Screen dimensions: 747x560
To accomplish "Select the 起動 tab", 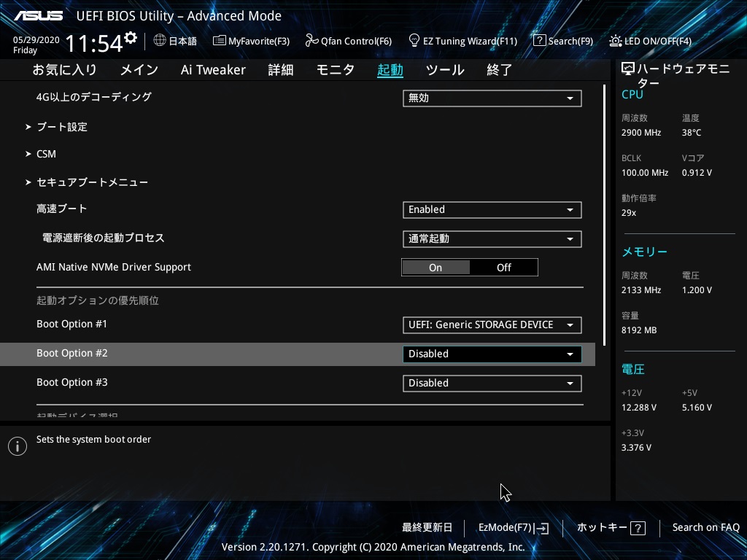I will point(390,70).
